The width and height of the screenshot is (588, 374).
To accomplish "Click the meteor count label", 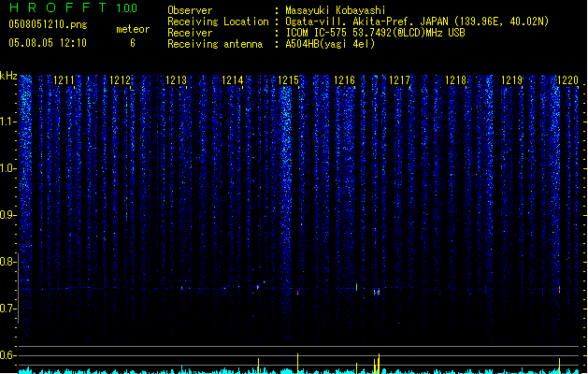I will (x=133, y=29).
